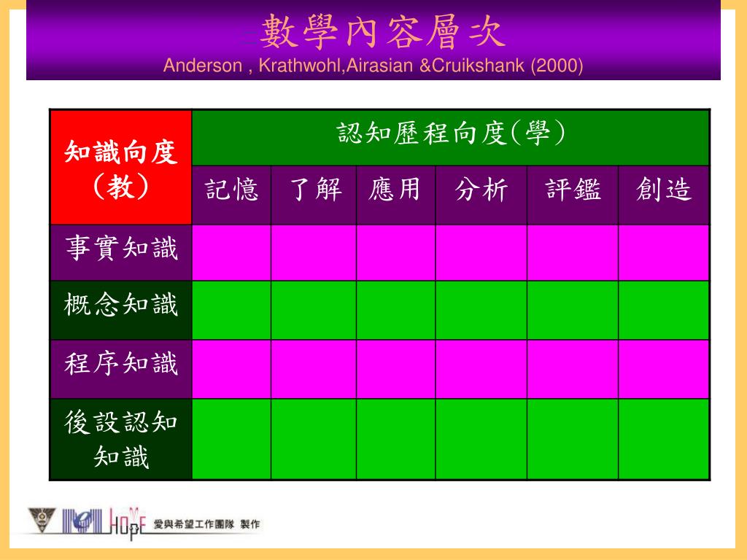This screenshot has width=747, height=560.
Task: Click the 分析 column header
Action: pos(481,195)
